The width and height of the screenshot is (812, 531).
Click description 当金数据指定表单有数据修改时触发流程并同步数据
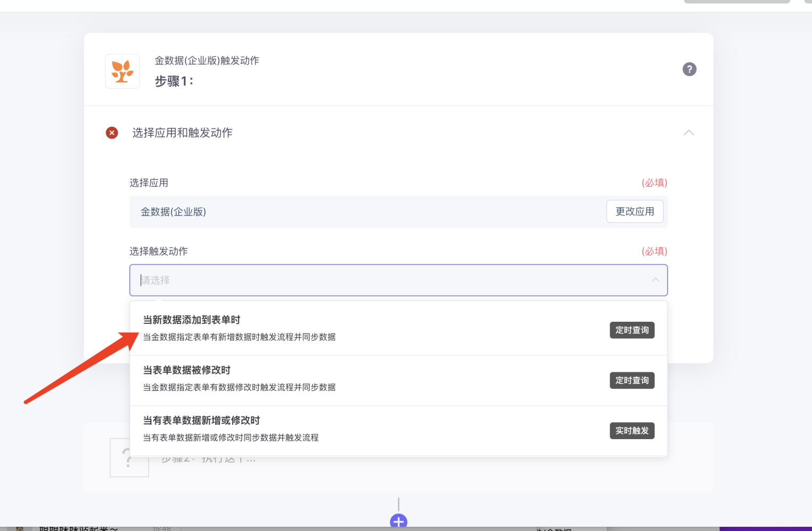[239, 388]
